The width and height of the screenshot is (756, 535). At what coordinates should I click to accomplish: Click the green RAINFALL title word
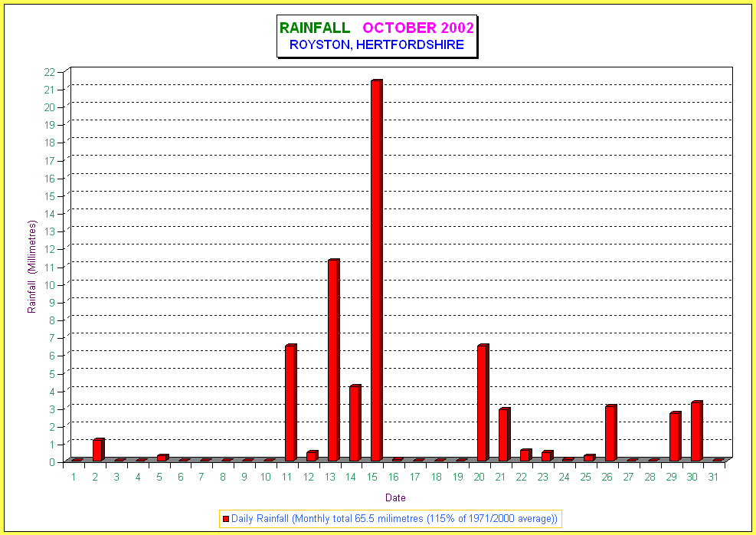pyautogui.click(x=315, y=28)
